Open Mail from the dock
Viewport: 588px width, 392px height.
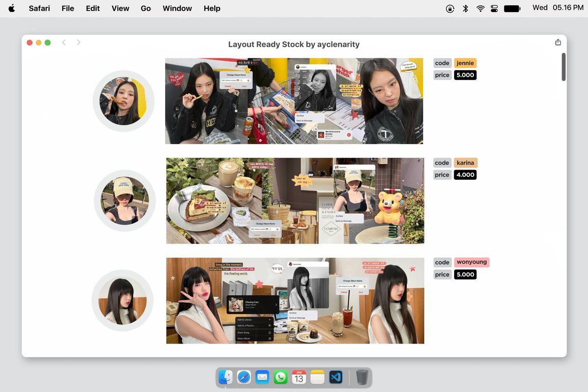(262, 377)
